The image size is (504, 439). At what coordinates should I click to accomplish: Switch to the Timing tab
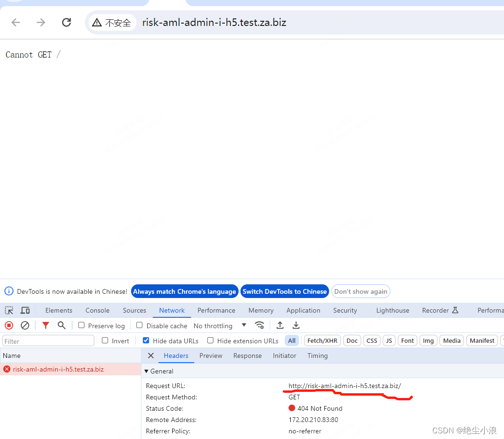tap(318, 356)
